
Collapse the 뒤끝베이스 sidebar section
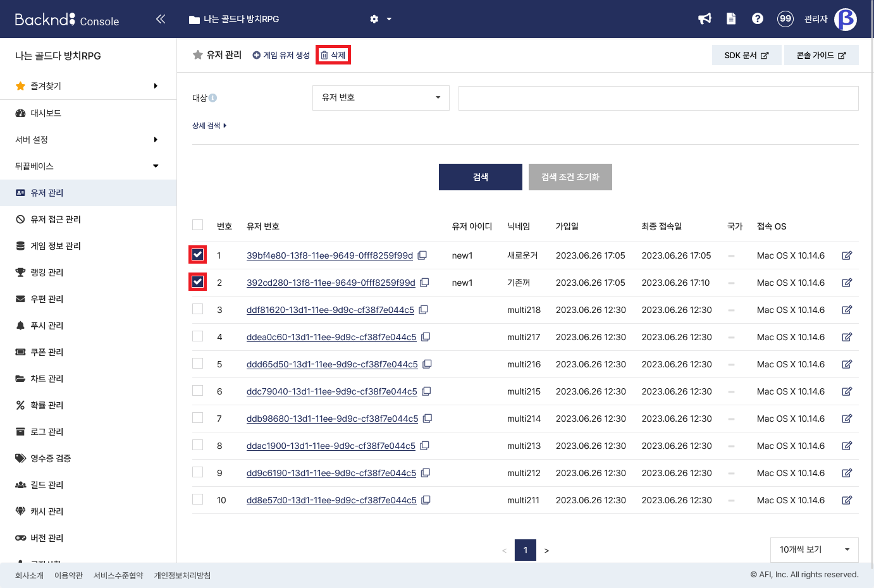[x=88, y=166]
